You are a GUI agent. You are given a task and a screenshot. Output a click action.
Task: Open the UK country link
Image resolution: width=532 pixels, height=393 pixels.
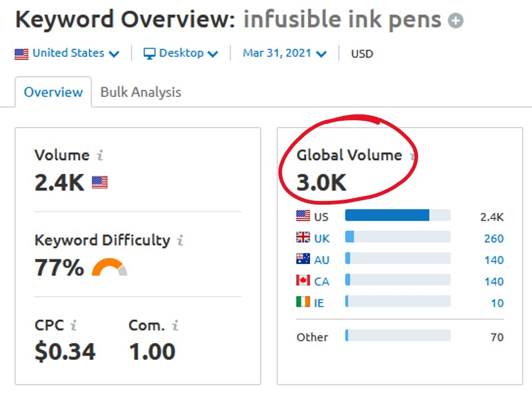tap(321, 238)
